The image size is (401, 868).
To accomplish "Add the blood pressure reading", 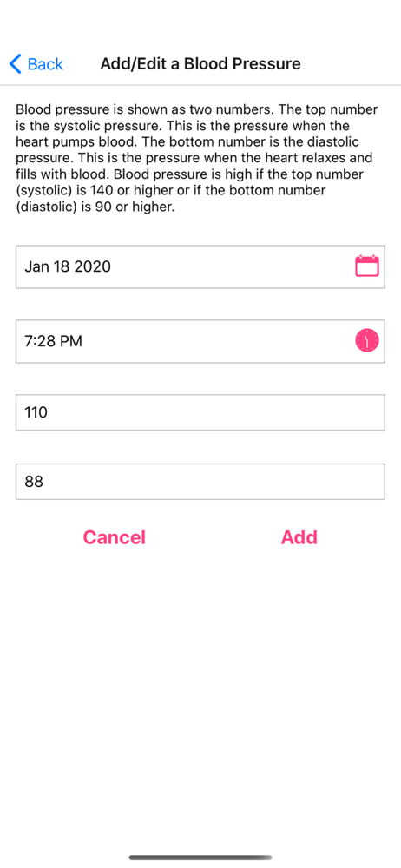I will [x=299, y=537].
